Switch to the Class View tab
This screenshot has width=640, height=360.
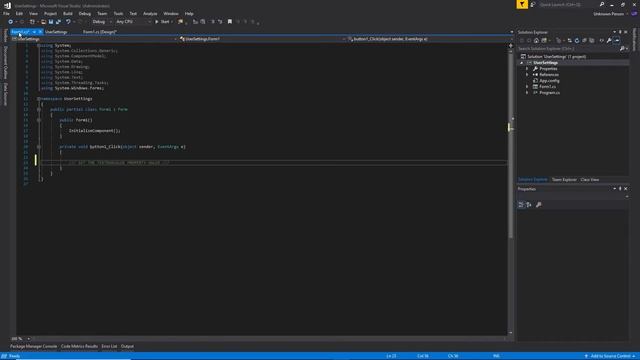[x=590, y=180]
